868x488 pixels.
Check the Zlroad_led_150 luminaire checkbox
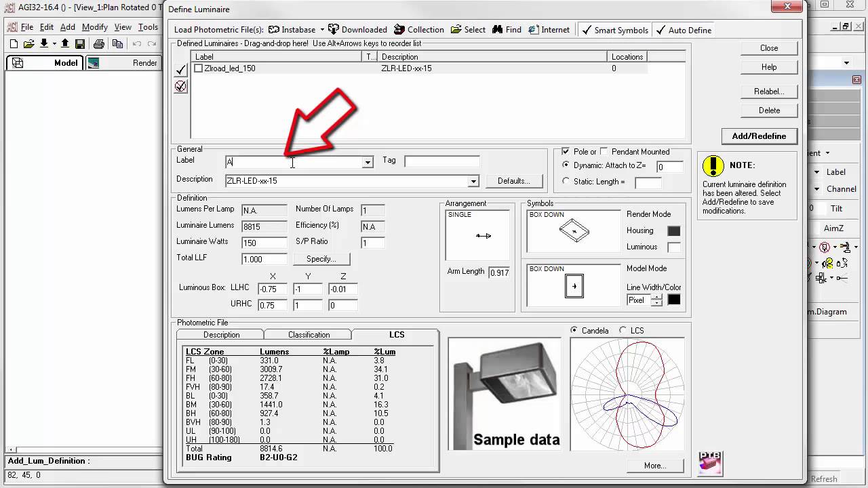pyautogui.click(x=198, y=68)
